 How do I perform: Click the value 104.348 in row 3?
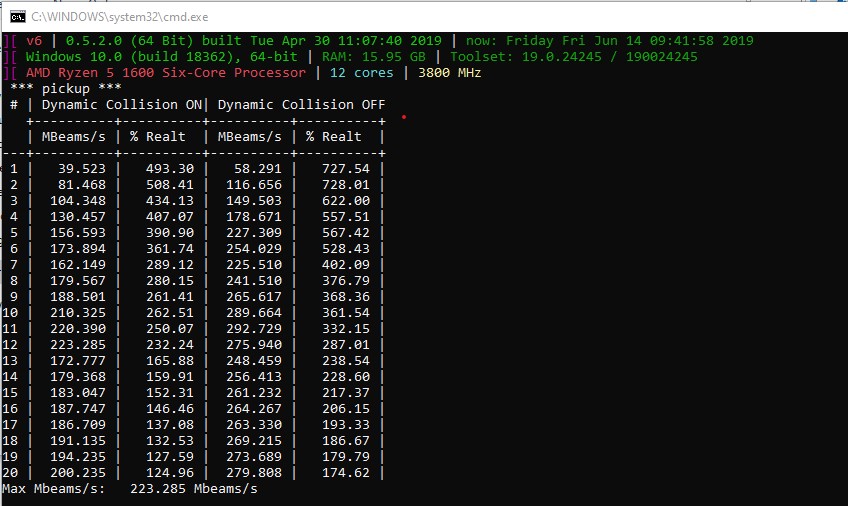point(78,201)
